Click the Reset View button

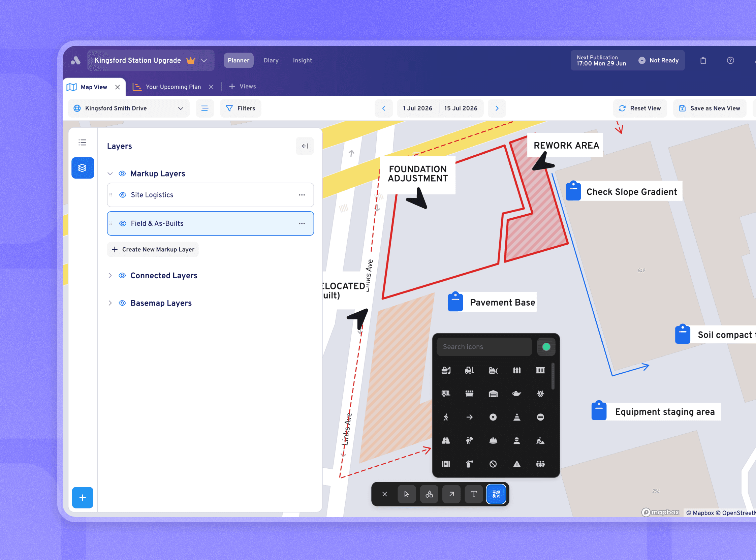640,108
